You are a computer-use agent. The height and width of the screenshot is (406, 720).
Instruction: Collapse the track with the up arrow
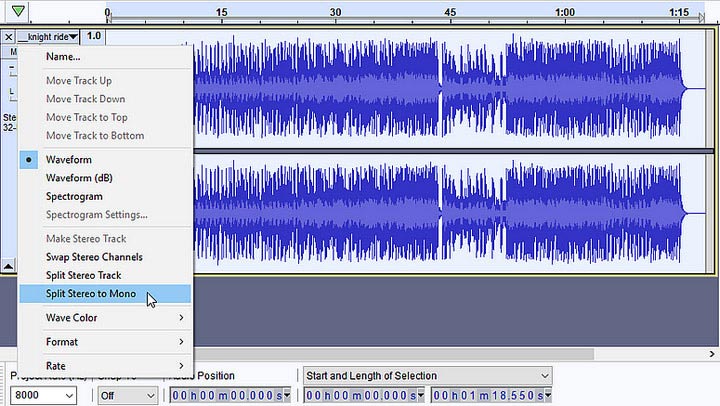(x=8, y=266)
